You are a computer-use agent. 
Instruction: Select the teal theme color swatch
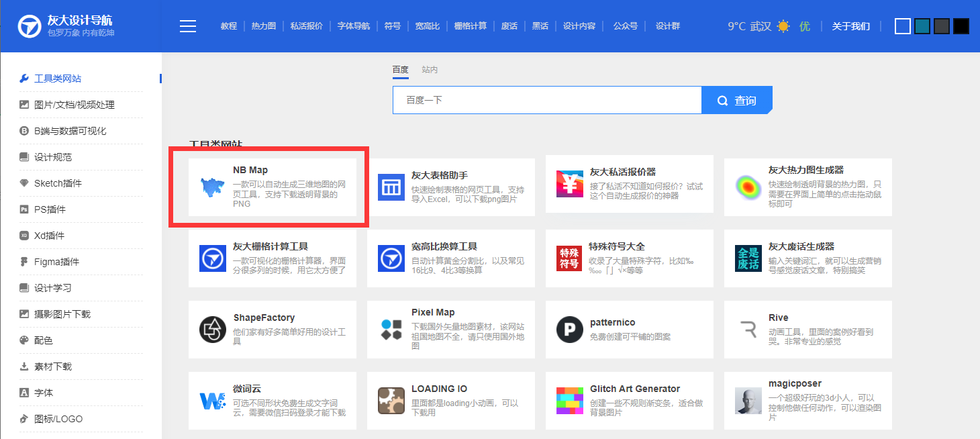922,26
